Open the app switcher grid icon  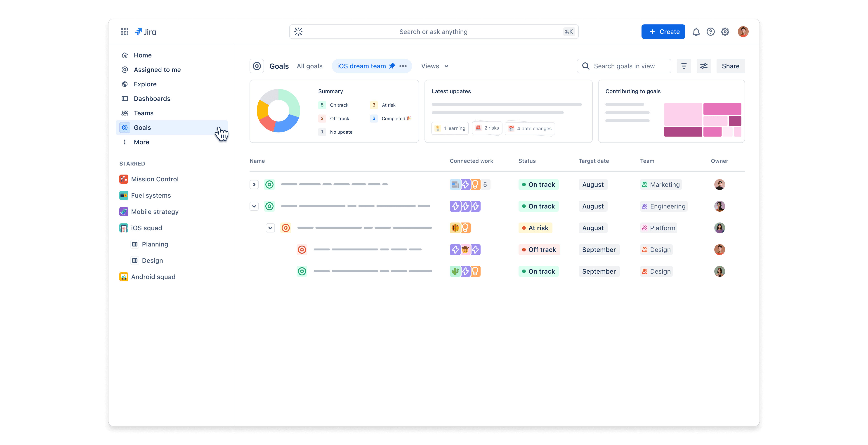click(x=125, y=32)
